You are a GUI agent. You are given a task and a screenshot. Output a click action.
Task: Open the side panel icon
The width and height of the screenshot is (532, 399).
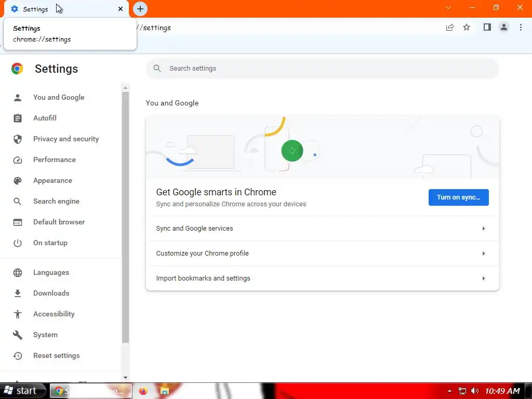[x=487, y=27]
